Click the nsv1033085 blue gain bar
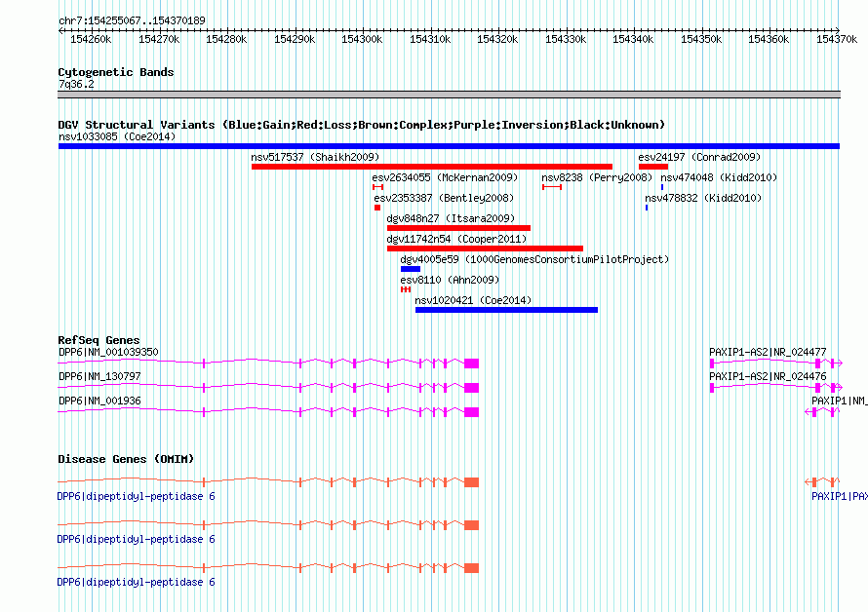The width and height of the screenshot is (868, 612). pos(449,146)
